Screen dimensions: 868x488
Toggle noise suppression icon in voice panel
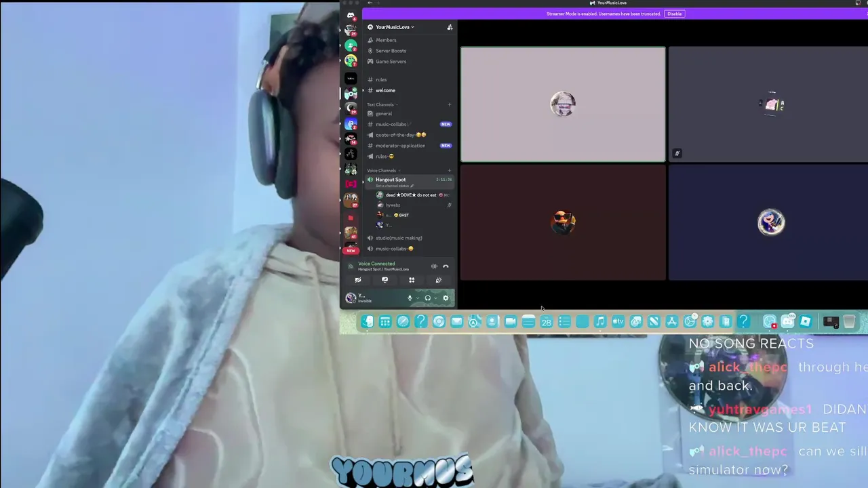(434, 266)
